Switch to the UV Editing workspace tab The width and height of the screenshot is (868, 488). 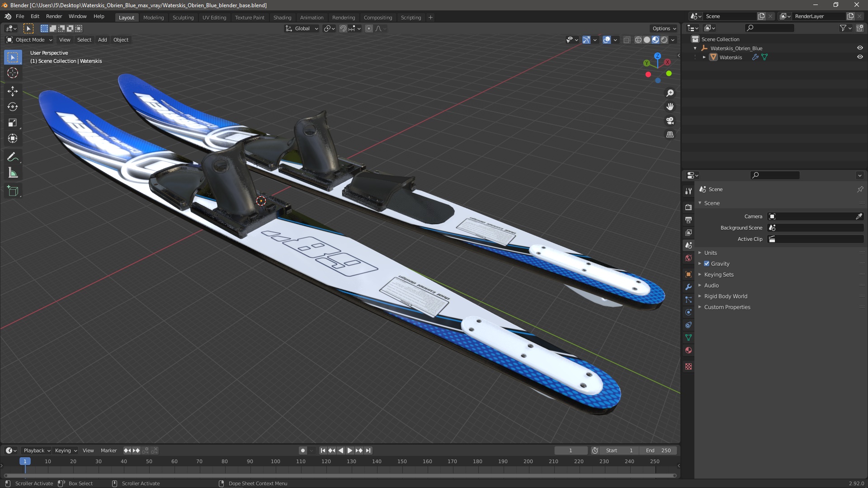pos(214,18)
